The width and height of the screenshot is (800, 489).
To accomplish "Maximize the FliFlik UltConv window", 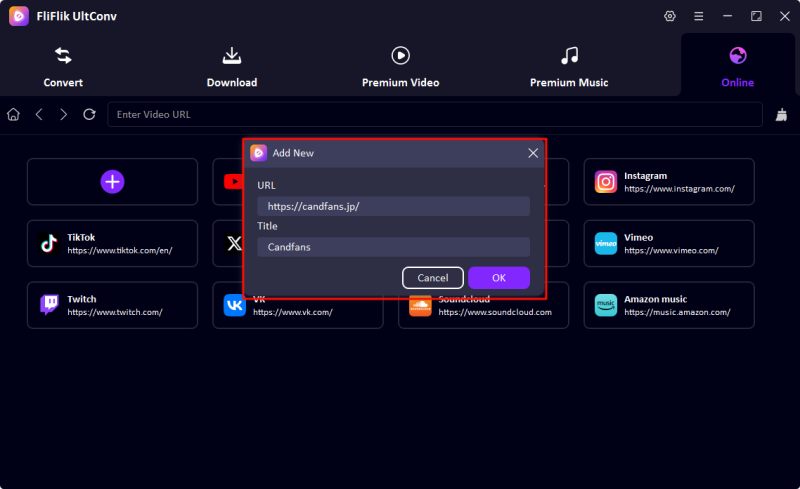I will tap(756, 16).
